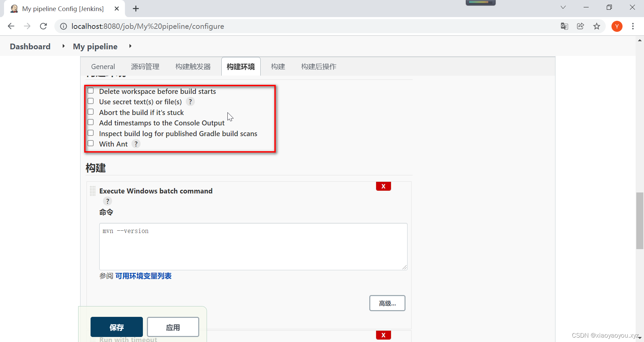Click the browser address bar URL
Screen dimensions: 644x342
148,26
